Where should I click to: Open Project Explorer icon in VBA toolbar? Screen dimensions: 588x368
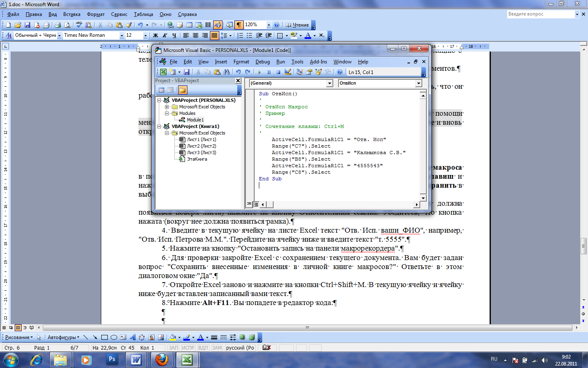[x=300, y=72]
